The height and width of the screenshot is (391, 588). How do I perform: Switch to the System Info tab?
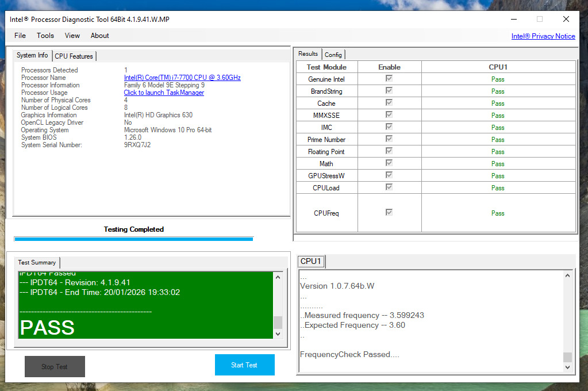tap(32, 55)
